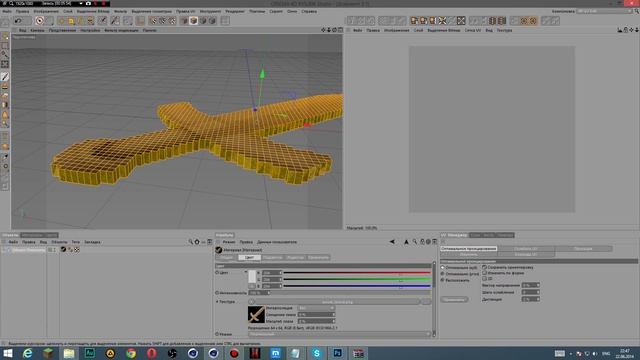This screenshot has width=640, height=360.
Task: Toggle animation dot beside 'Цвет' parameter
Action: 217,272
